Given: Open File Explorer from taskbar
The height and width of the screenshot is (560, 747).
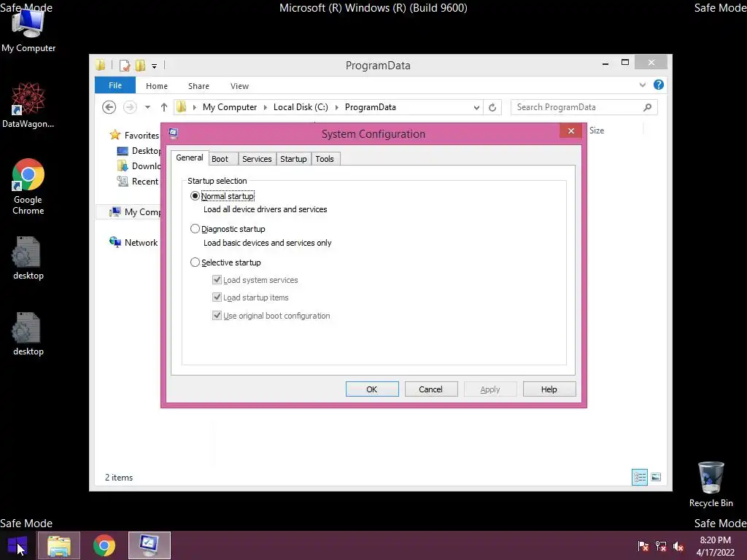Looking at the screenshot, I should point(58,545).
